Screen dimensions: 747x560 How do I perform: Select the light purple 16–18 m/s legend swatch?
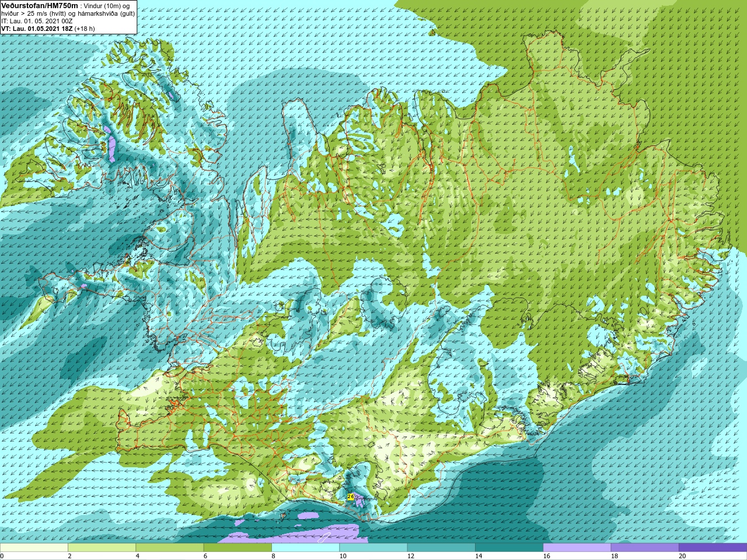[577, 548]
